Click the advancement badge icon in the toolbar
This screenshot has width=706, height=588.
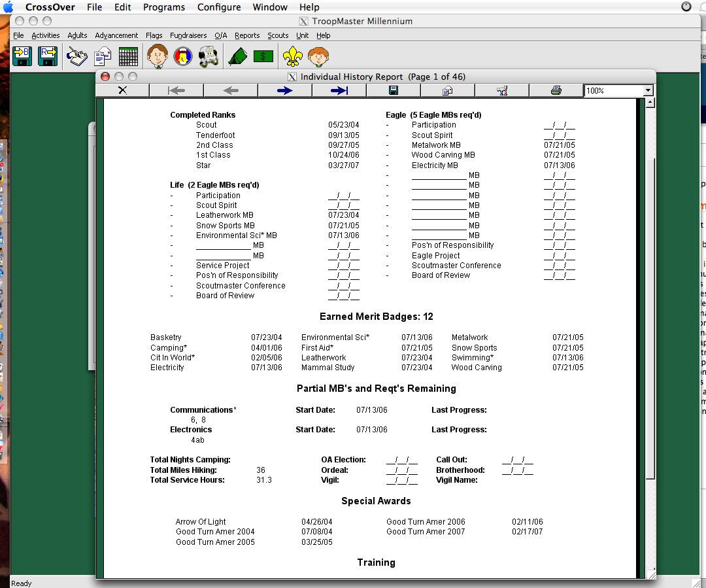coord(182,56)
